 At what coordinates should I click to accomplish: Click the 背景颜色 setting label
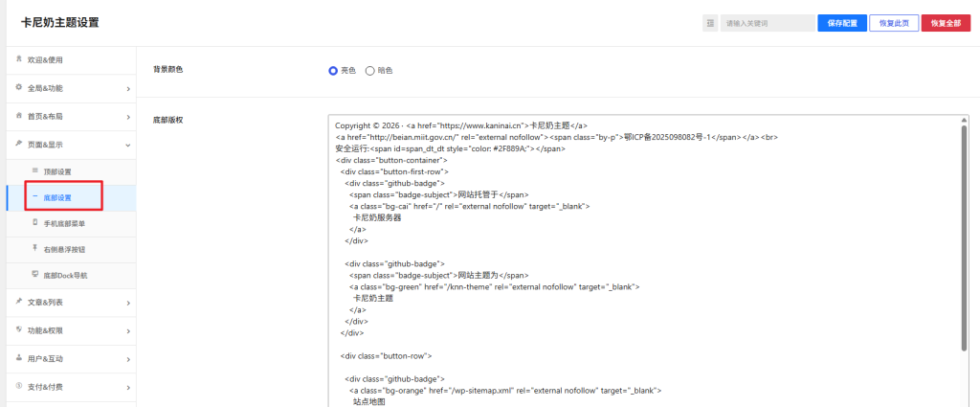click(x=168, y=70)
